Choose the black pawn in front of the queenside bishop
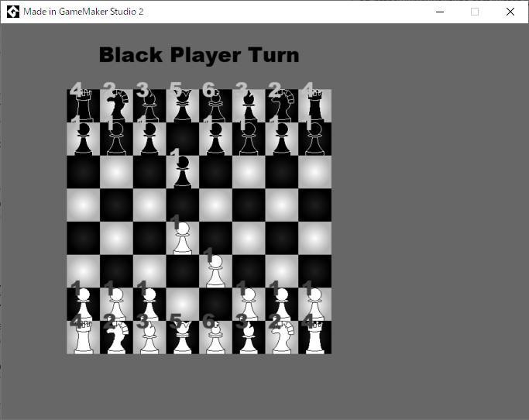The height and width of the screenshot is (420, 529). (x=149, y=139)
